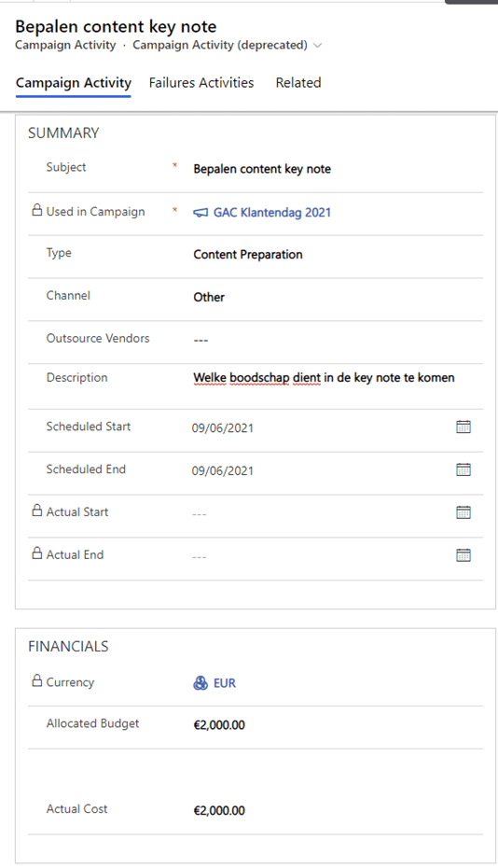Click lock icon beside Used in Campaign
This screenshot has height=868, width=498.
point(37,210)
